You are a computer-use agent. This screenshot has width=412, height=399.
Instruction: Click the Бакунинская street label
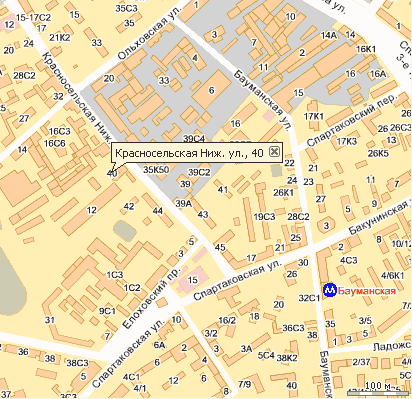[x=380, y=216]
